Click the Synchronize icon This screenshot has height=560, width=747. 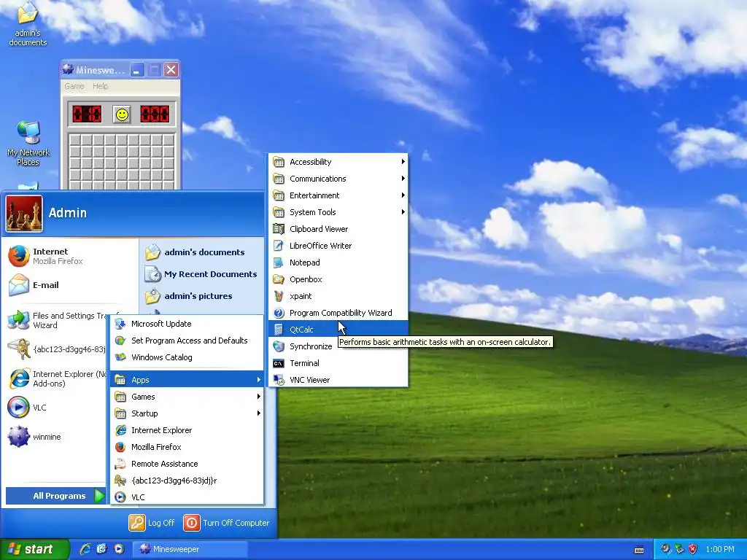pyautogui.click(x=279, y=346)
